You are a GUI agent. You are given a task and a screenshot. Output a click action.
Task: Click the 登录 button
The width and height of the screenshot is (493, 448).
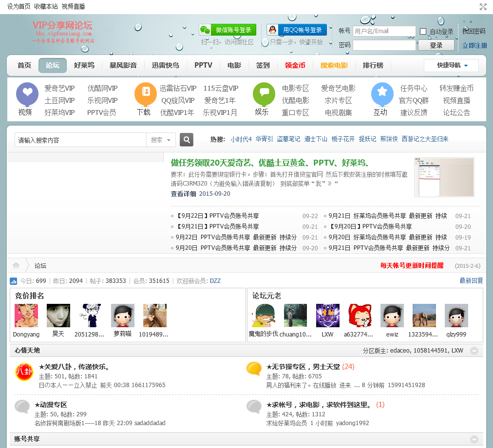click(x=436, y=45)
